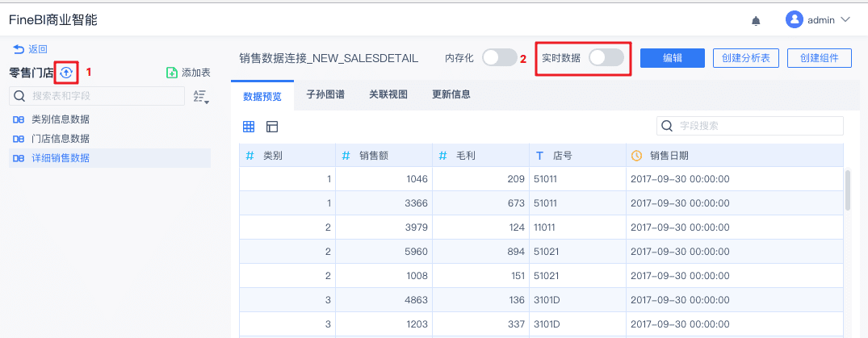Select 门店信息数据 table in list
The image size is (868, 338).
61,139
